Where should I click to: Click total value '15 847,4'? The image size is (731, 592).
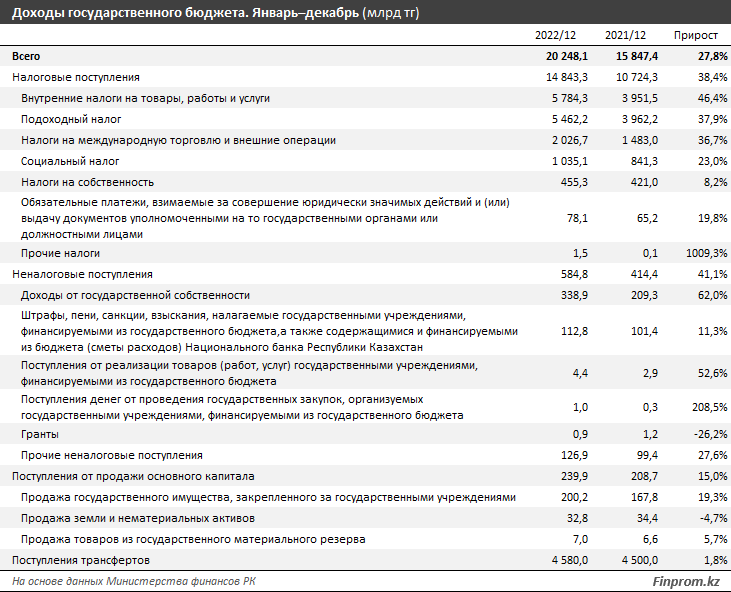click(637, 56)
